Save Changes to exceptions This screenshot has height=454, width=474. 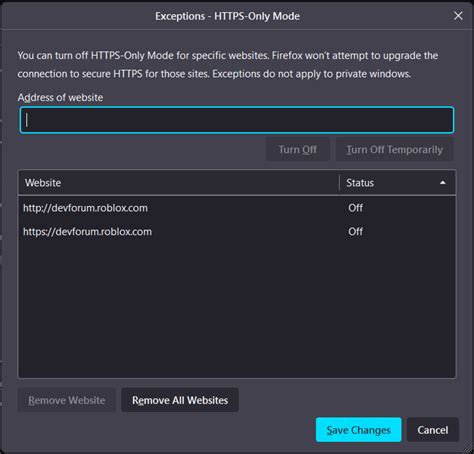pyautogui.click(x=358, y=430)
